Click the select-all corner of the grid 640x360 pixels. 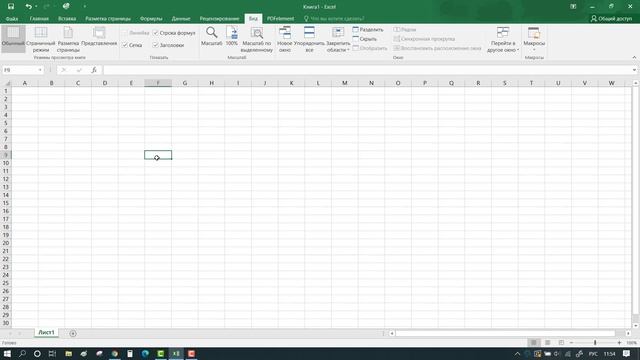6,83
